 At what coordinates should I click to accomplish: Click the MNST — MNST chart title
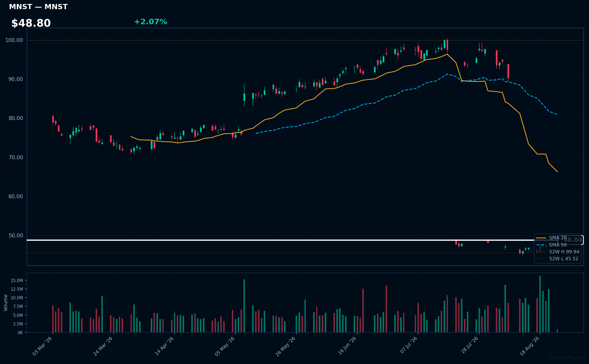tap(38, 7)
